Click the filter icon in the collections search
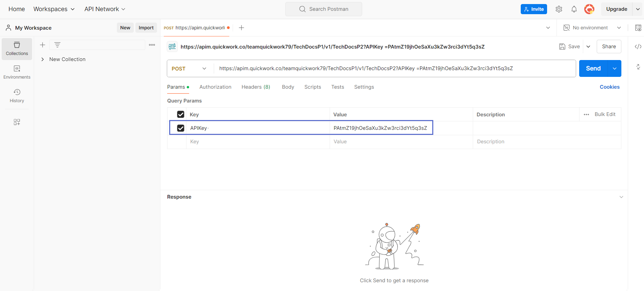 [x=57, y=45]
